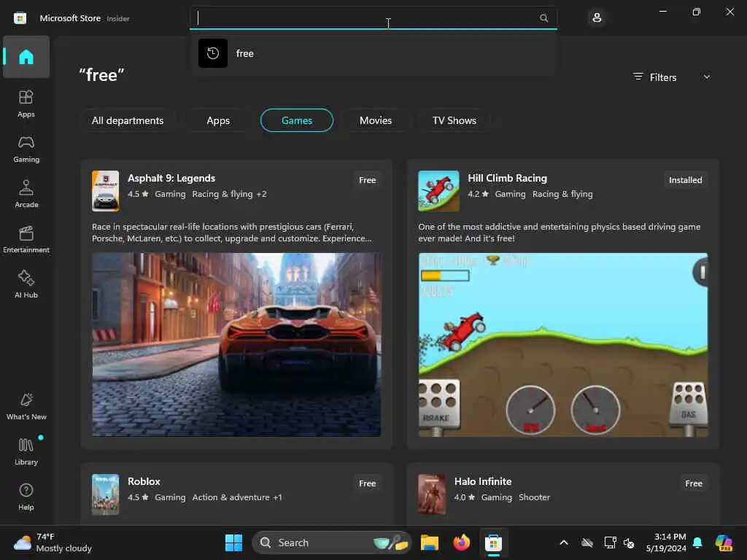Select the Apps filter tab
Screen dimensions: 747x560
(x=218, y=120)
